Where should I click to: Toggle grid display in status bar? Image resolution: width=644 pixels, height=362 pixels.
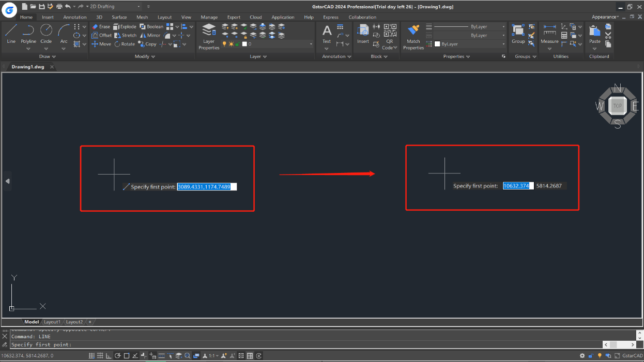pos(100,356)
